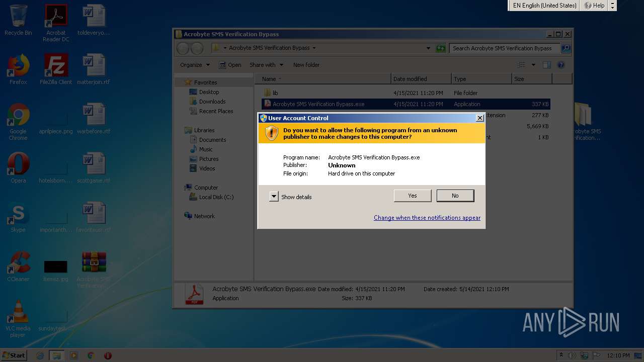This screenshot has width=644, height=362.
Task: Select Recent Places in the navigation pane
Action: pyautogui.click(x=216, y=111)
